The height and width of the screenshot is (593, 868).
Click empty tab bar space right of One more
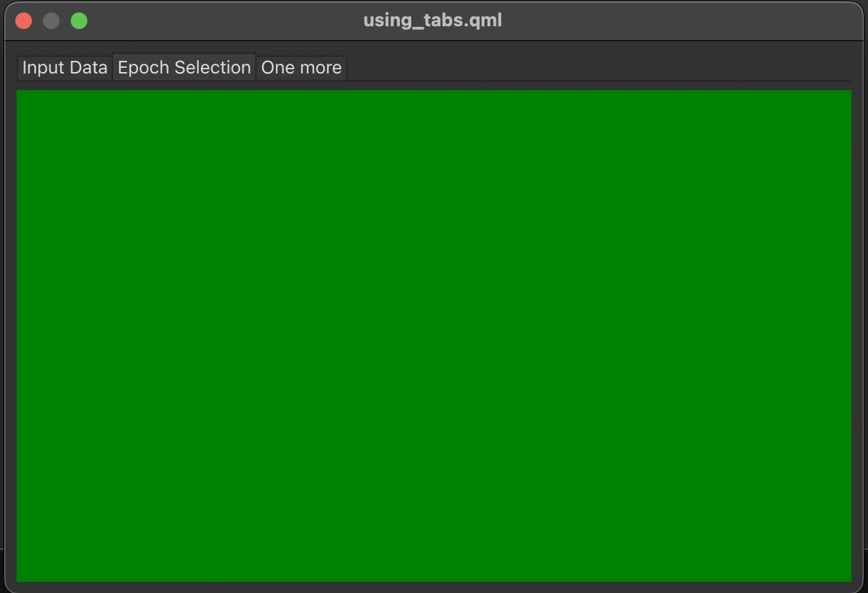[596, 68]
